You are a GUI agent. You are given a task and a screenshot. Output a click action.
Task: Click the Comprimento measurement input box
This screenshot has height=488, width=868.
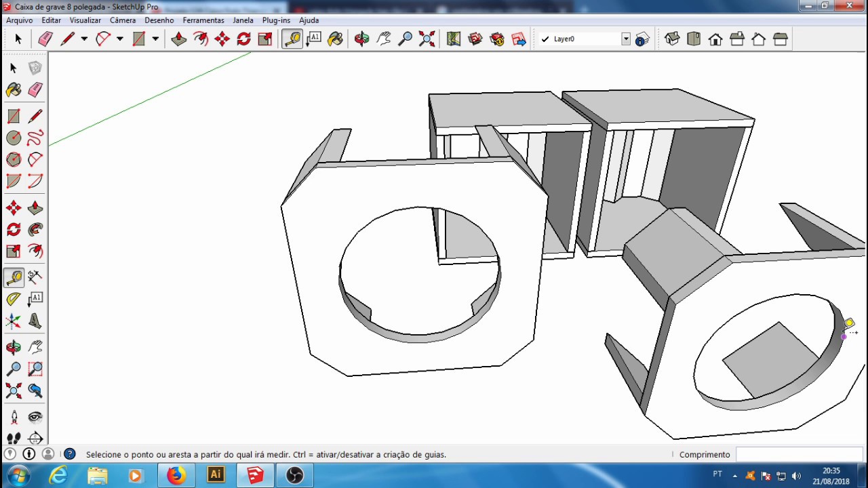799,454
